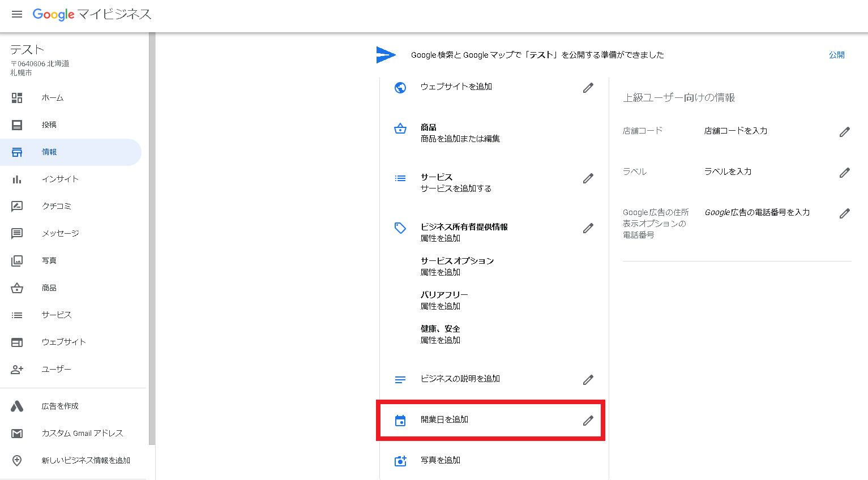Open ホーム in the sidebar

pyautogui.click(x=71, y=98)
